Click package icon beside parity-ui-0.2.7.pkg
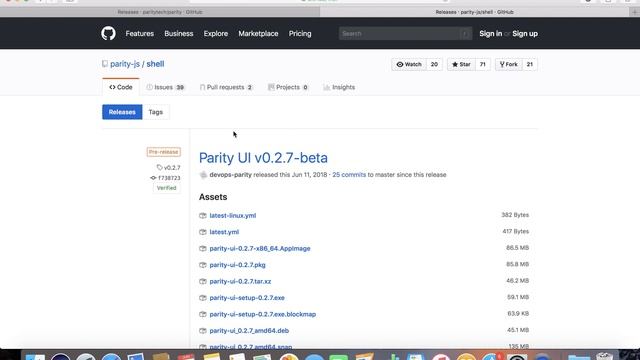The height and width of the screenshot is (360, 640). coord(203,265)
